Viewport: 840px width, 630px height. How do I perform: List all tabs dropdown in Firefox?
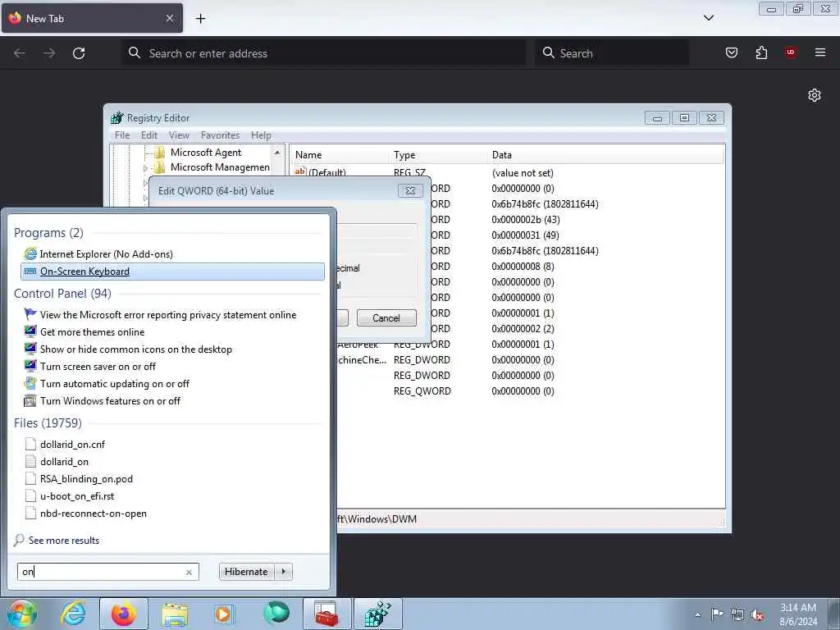pos(708,18)
